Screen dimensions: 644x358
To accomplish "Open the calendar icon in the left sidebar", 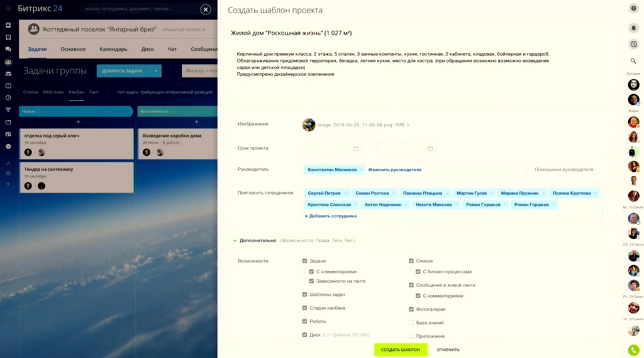I will pyautogui.click(x=8, y=85).
